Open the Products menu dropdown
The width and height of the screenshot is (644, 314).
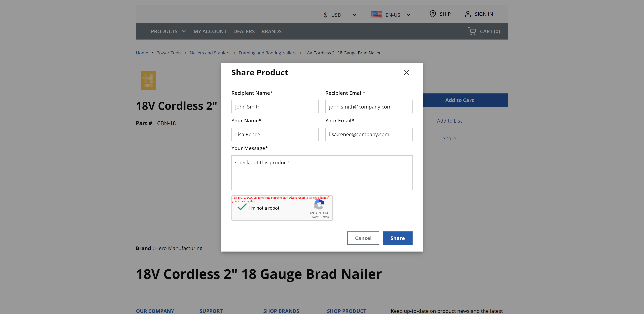pyautogui.click(x=168, y=31)
